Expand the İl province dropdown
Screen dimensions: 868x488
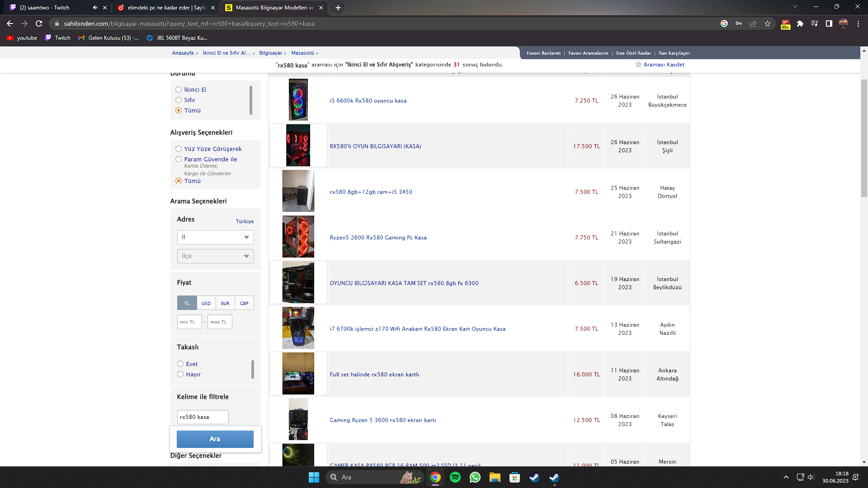coord(215,237)
